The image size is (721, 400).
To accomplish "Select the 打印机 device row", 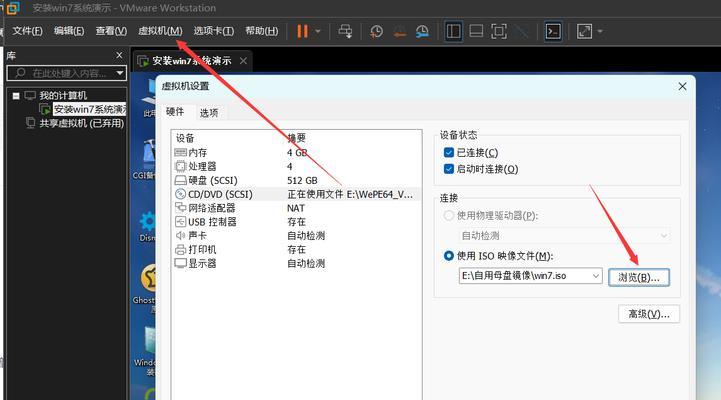I will [296, 250].
